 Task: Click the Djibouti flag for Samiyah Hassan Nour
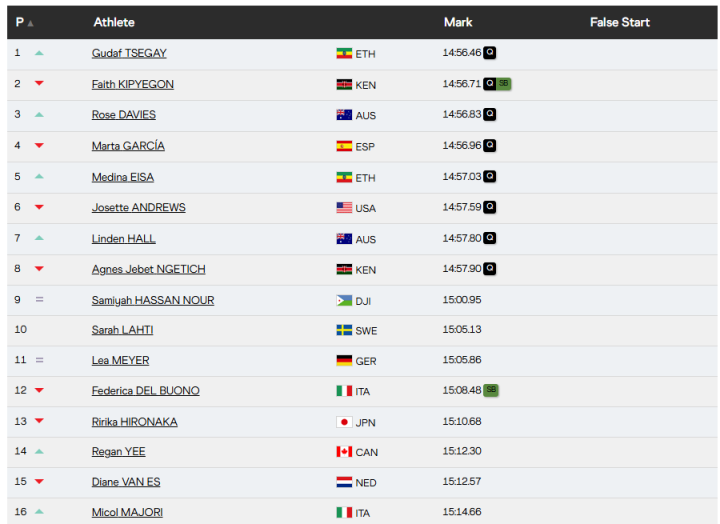point(344,300)
